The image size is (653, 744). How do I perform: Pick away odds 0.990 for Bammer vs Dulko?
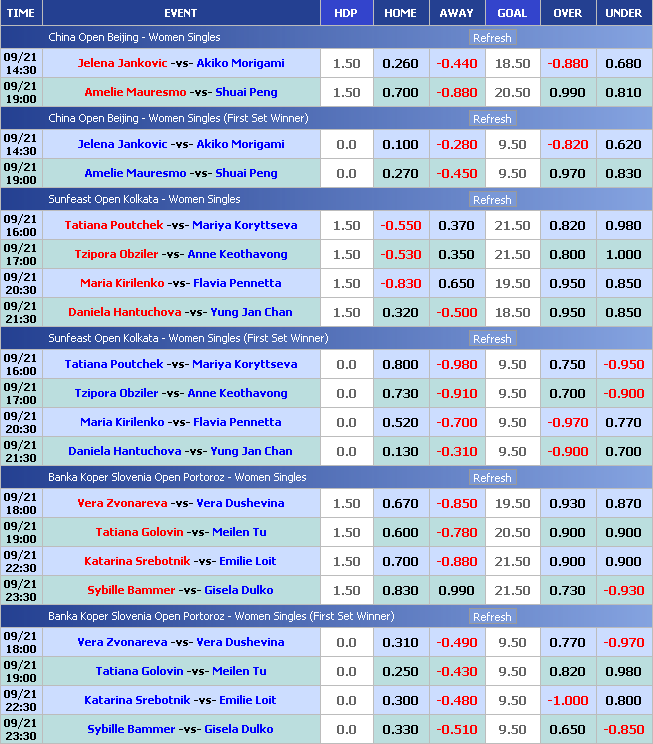[x=456, y=590]
